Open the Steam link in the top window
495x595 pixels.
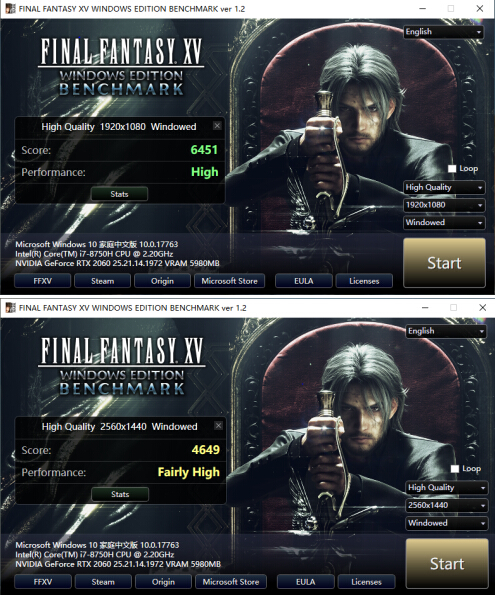point(102,281)
